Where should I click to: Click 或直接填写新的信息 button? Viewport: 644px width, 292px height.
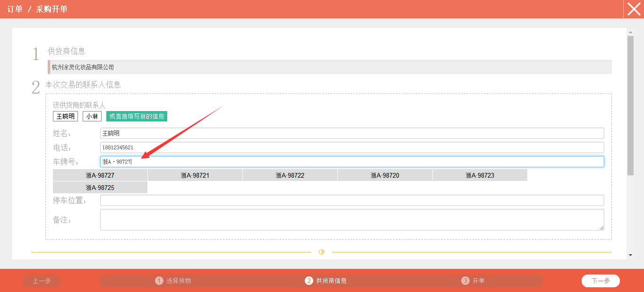(137, 116)
